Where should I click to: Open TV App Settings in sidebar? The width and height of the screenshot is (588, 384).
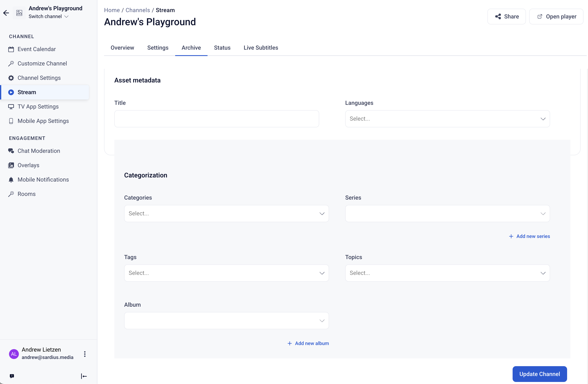click(45, 107)
